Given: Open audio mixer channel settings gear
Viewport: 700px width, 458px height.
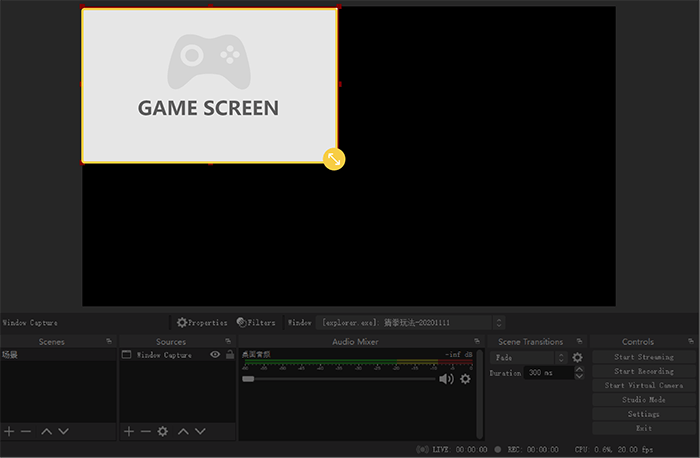Looking at the screenshot, I should coord(465,379).
